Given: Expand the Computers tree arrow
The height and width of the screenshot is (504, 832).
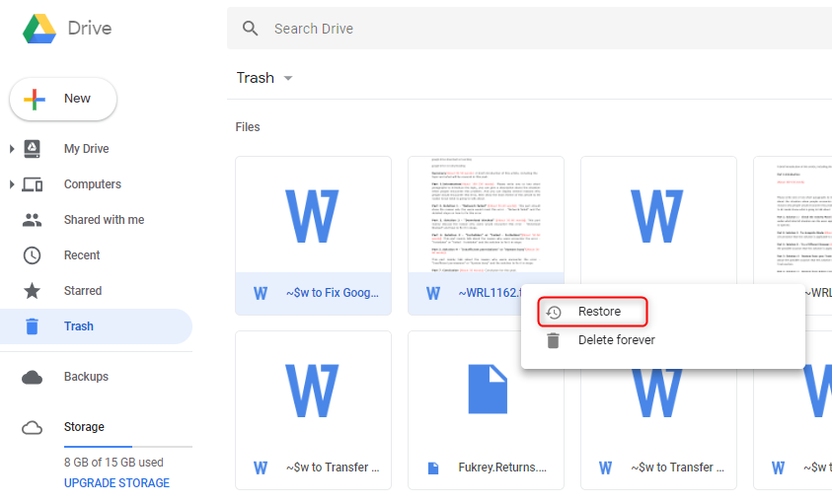Looking at the screenshot, I should 12,184.
